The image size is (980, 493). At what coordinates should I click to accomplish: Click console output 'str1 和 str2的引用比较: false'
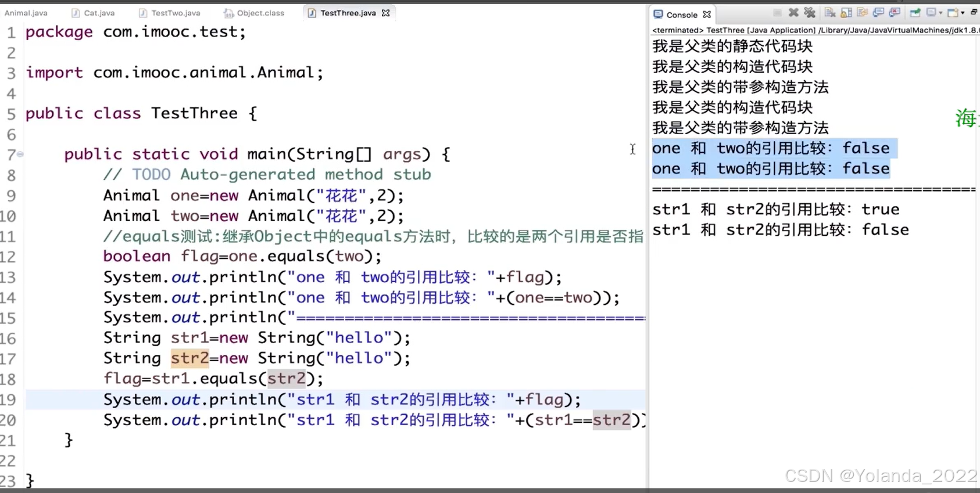tap(781, 230)
